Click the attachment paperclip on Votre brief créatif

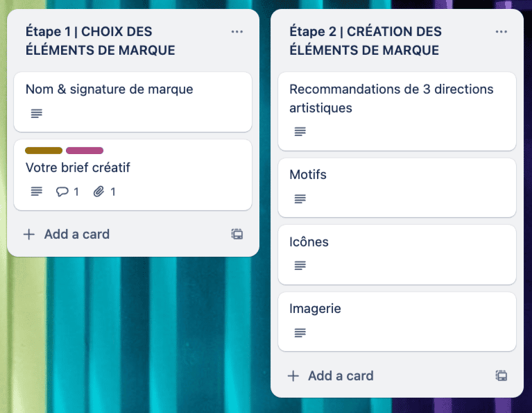[x=98, y=192]
